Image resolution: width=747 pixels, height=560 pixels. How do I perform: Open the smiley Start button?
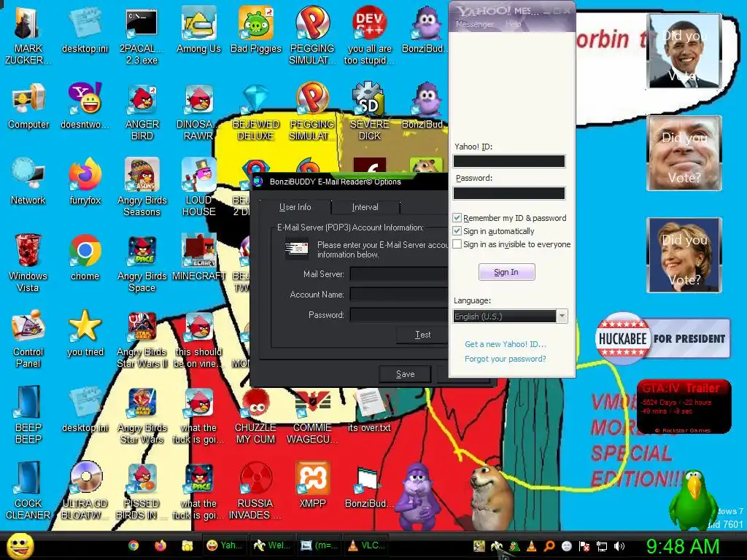click(x=20, y=545)
